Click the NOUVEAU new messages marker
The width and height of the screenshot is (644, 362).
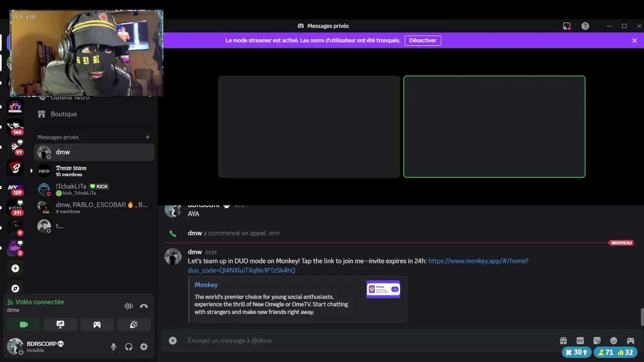point(621,243)
